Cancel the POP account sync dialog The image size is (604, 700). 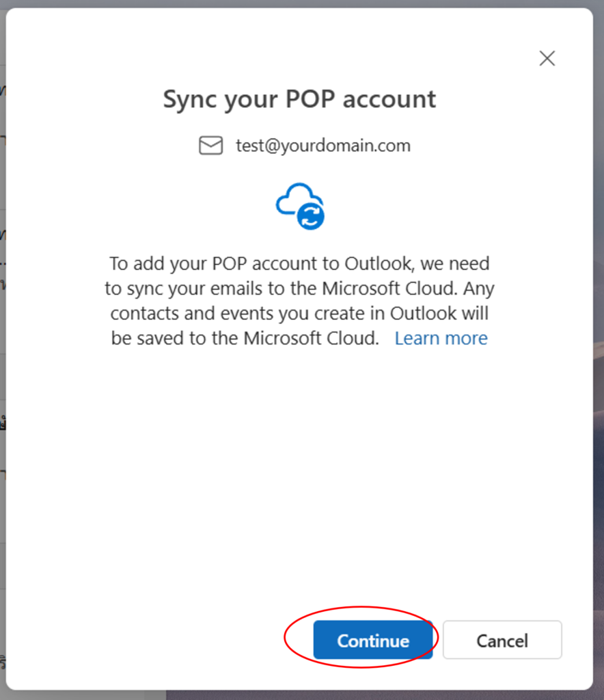pos(502,640)
